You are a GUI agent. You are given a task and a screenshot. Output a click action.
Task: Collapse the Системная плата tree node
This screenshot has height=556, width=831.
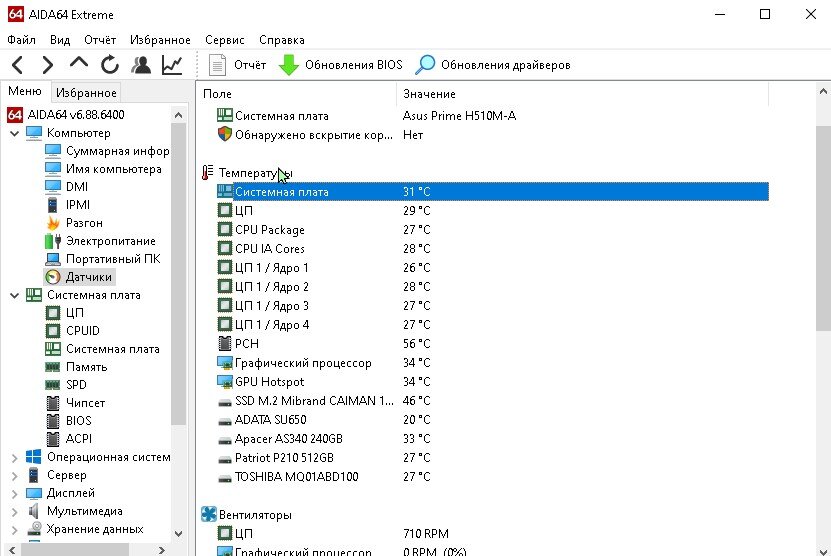click(14, 295)
